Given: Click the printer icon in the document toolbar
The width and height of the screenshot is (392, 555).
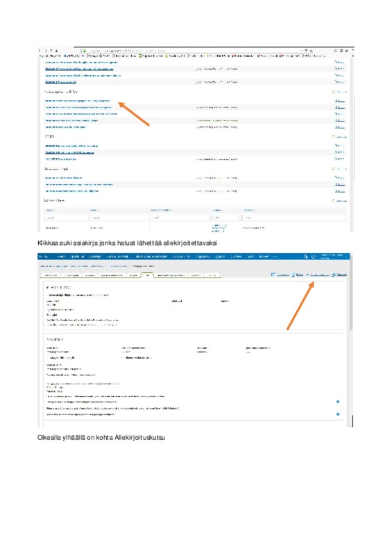Looking at the screenshot, I should pyautogui.click(x=333, y=275).
